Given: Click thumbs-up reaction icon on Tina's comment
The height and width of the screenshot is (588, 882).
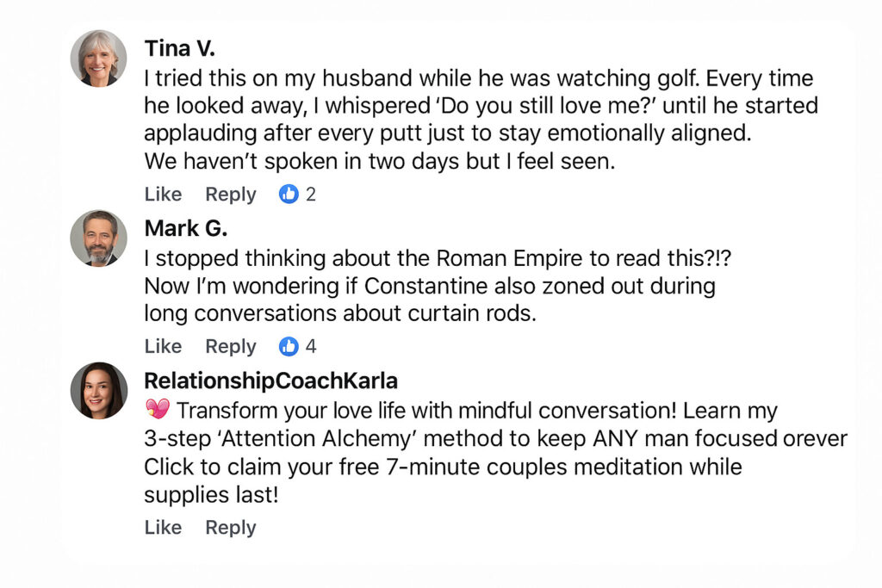Looking at the screenshot, I should [x=289, y=195].
